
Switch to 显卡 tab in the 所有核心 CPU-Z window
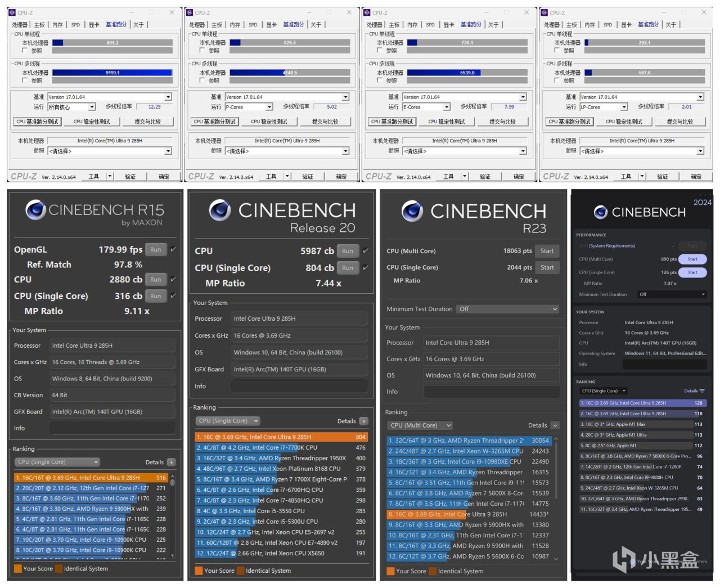[94, 25]
